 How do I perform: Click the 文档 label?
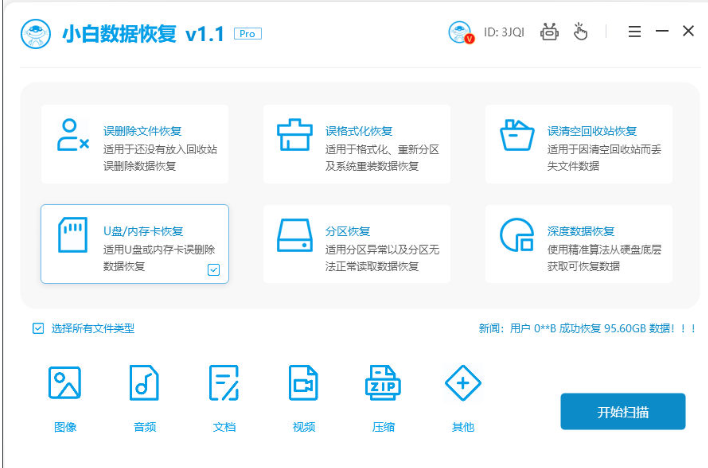click(x=224, y=427)
